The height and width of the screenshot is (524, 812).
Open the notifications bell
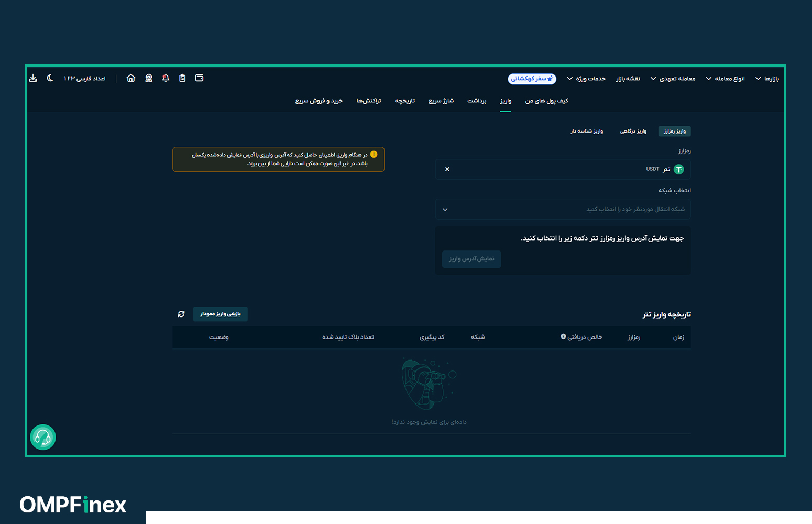(x=166, y=78)
